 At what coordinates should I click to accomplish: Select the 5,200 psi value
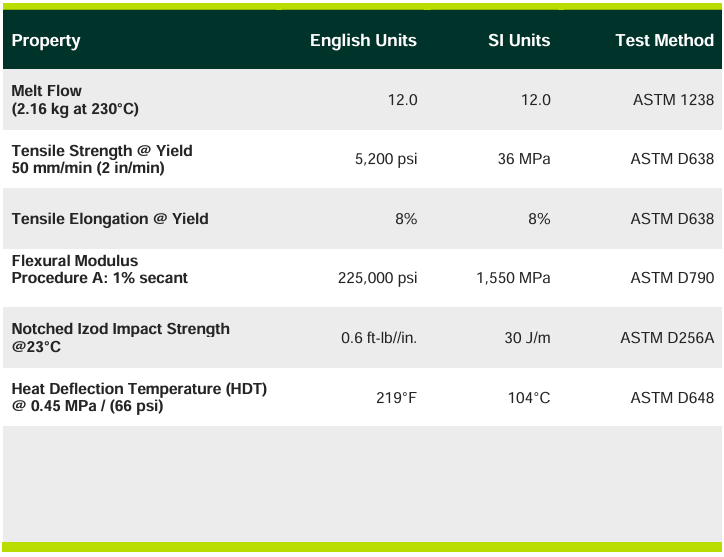pos(386,159)
